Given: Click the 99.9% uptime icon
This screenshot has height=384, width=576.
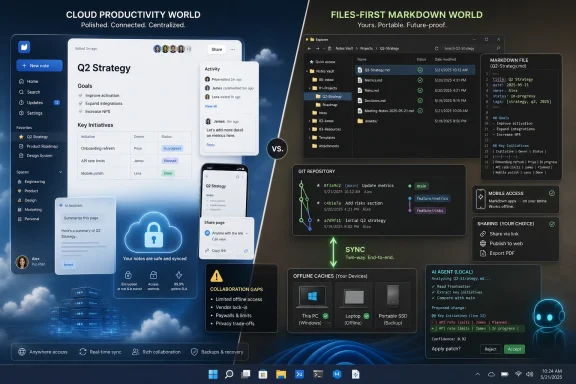Looking at the screenshot, I should (x=179, y=275).
